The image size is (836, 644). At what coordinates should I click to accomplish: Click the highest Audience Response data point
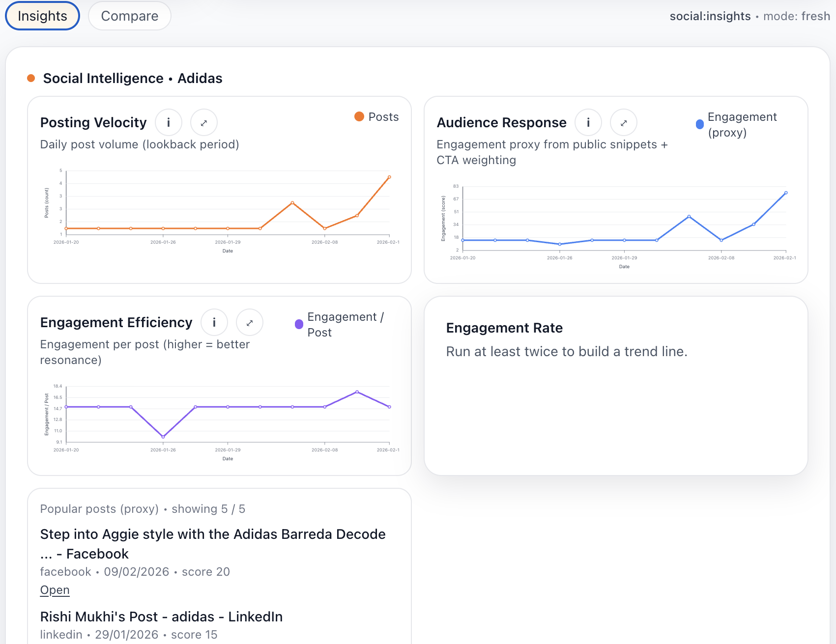[785, 193]
